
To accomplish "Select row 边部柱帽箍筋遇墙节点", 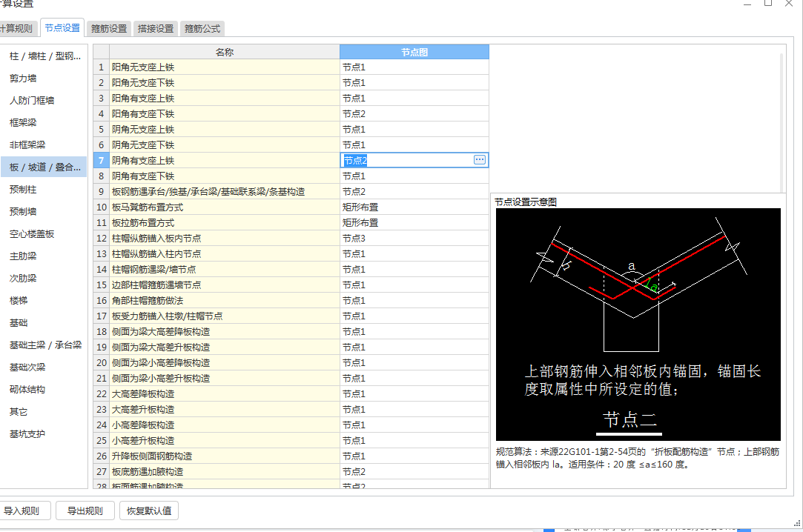I will click(225, 285).
